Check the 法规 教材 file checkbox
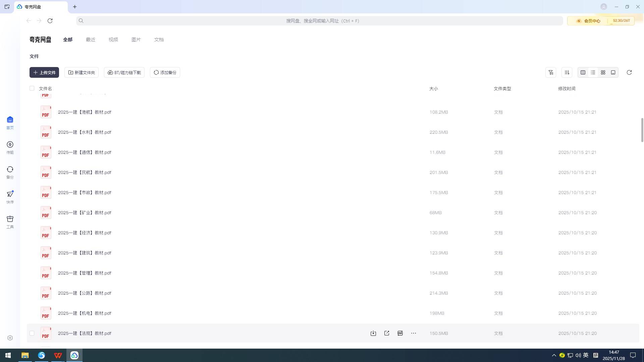 pyautogui.click(x=32, y=333)
